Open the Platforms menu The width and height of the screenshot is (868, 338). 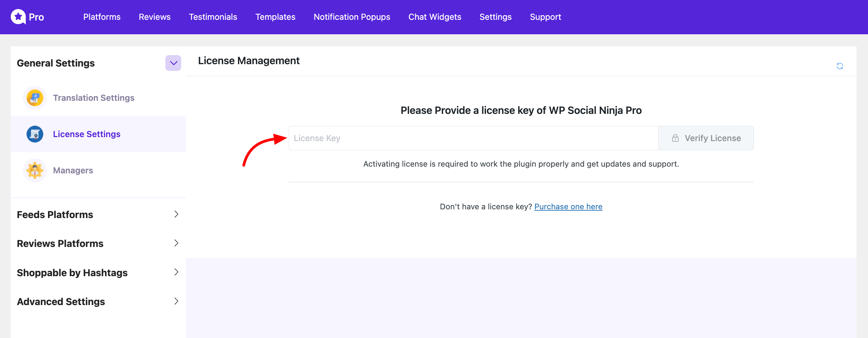tap(102, 17)
